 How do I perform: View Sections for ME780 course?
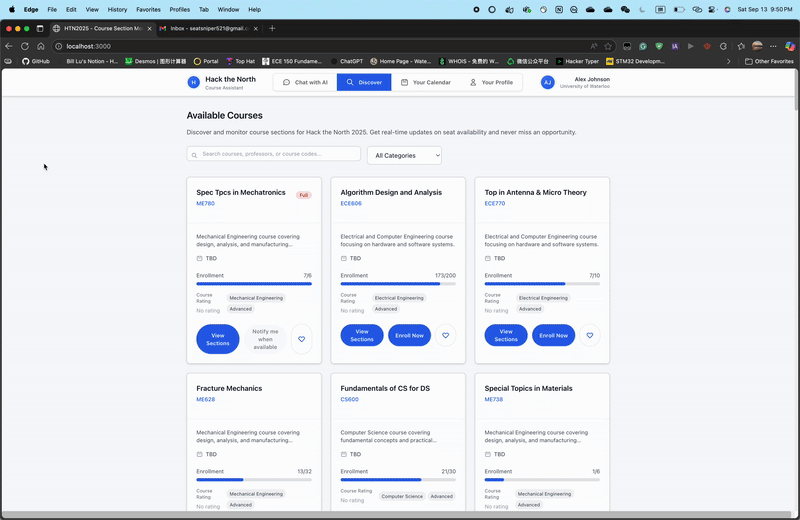[x=218, y=339]
